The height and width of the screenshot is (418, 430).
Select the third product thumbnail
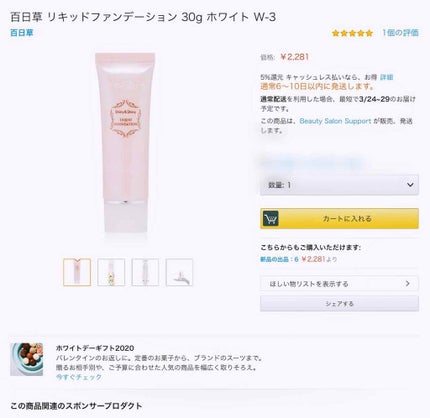point(145,272)
